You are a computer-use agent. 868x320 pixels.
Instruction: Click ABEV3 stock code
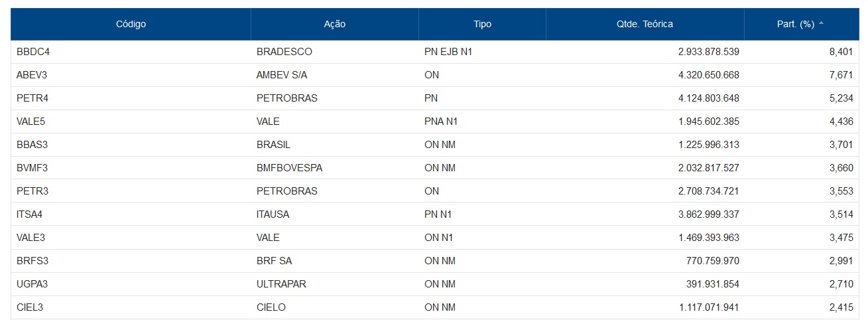[32, 75]
